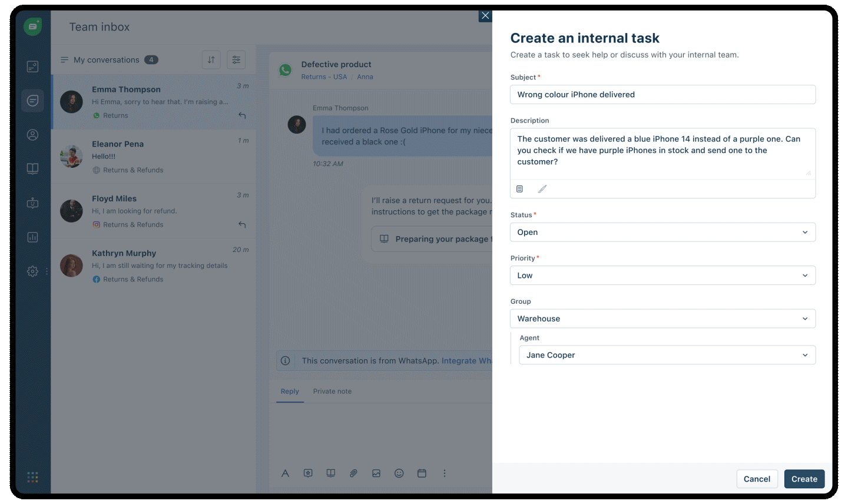Open the Settings gear in the sidebar
This screenshot has height=504, width=848.
(x=33, y=271)
